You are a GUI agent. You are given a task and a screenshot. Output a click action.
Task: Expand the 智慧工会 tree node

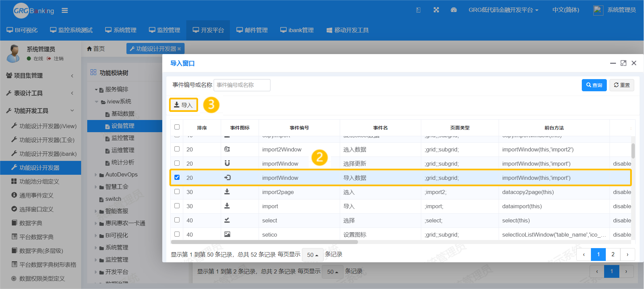(x=96, y=187)
